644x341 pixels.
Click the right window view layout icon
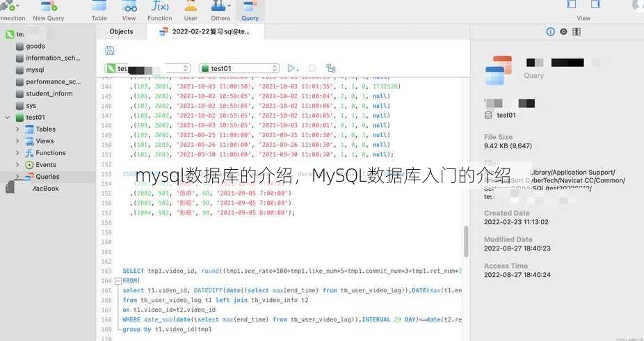pyautogui.click(x=595, y=4)
